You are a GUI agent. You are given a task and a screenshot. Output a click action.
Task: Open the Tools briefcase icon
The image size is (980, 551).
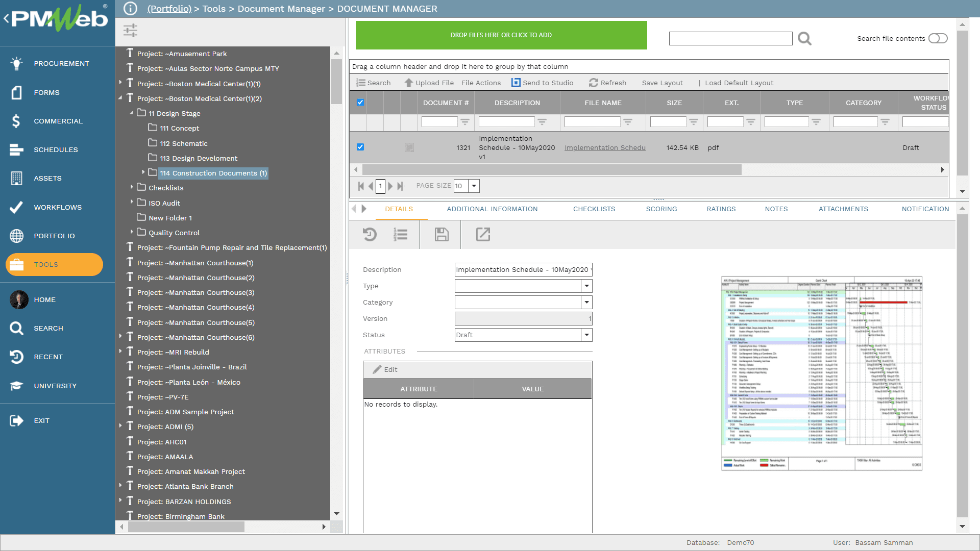16,264
